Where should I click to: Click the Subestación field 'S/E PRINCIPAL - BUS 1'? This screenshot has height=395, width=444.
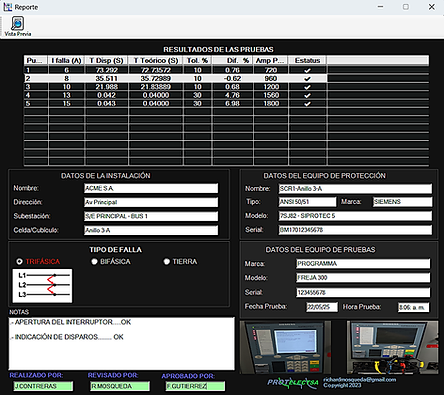pos(151,216)
